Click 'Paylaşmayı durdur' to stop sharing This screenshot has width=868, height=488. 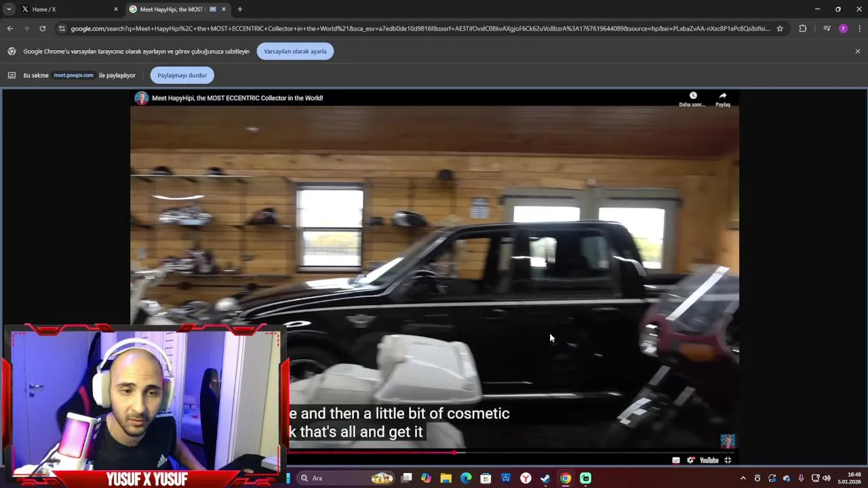(182, 75)
